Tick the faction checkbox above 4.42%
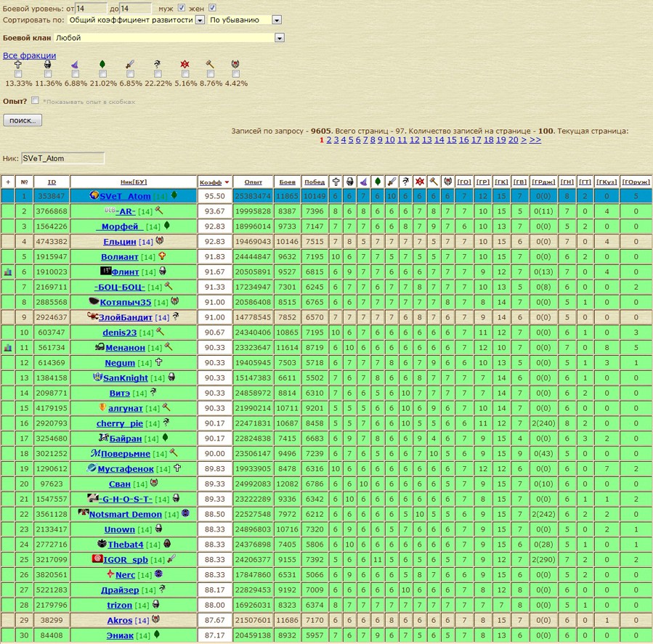The height and width of the screenshot is (644, 653). [x=236, y=73]
